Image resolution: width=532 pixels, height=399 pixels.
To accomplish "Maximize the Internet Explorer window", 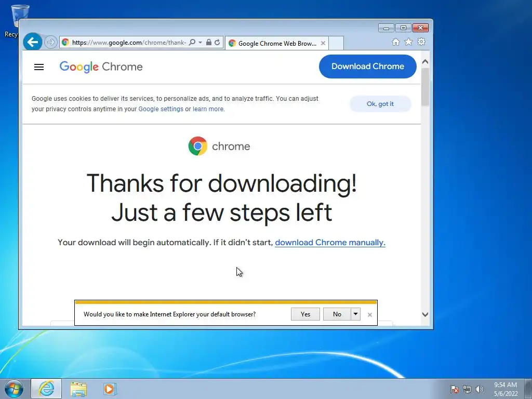I will tap(403, 28).
